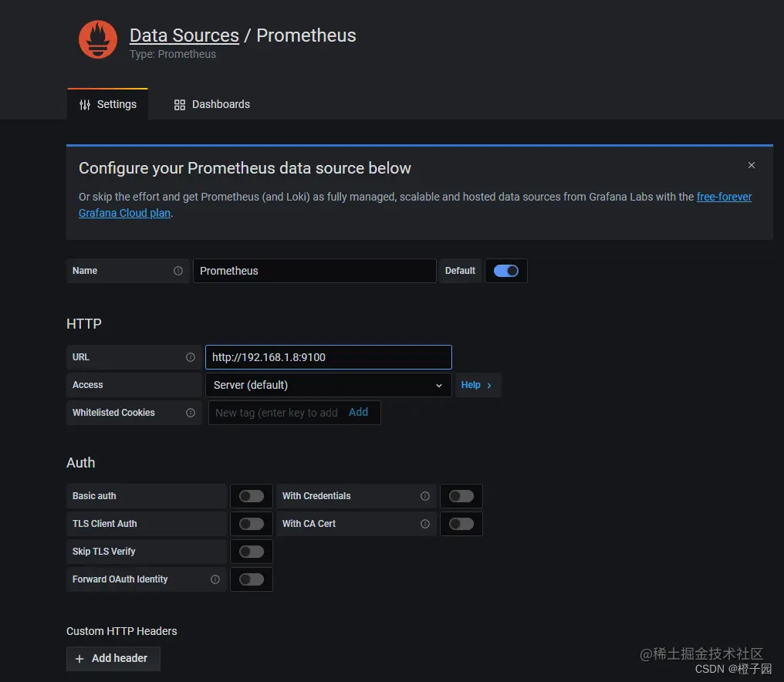
Task: Click the HTTP section heading
Action: [84, 324]
